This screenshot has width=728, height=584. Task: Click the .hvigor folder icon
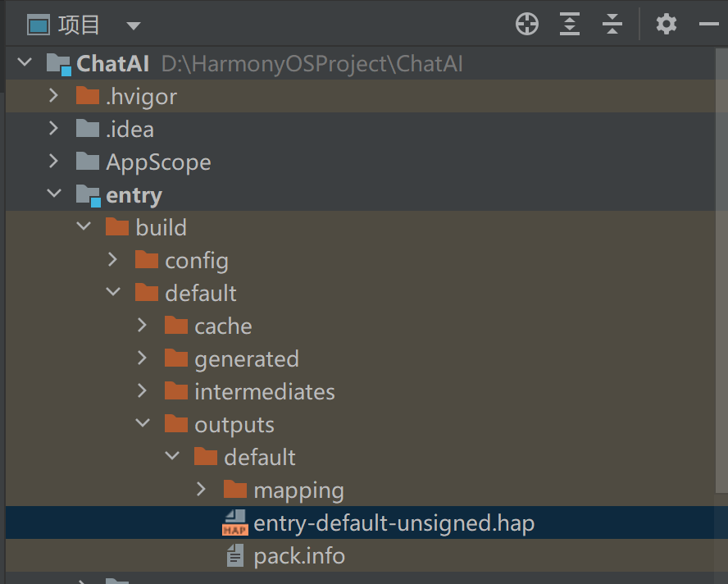point(88,96)
